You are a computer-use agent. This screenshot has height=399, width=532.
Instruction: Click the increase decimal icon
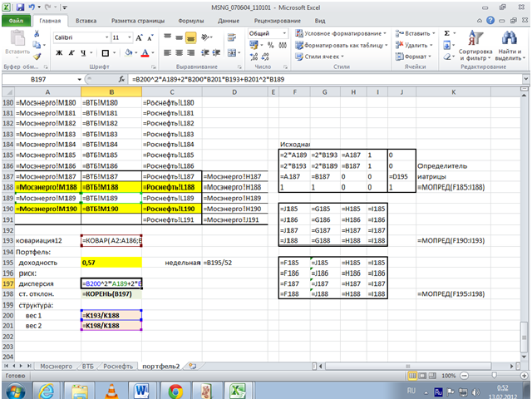click(254, 57)
